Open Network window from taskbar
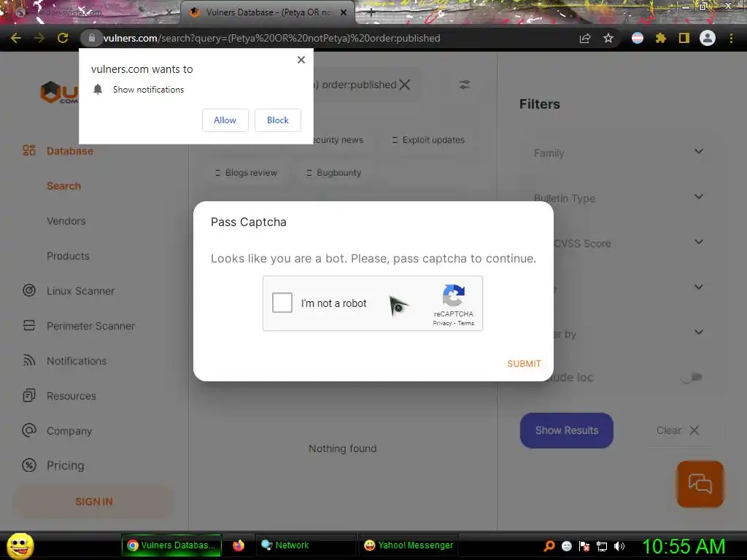The width and height of the screenshot is (747, 560). (306, 545)
